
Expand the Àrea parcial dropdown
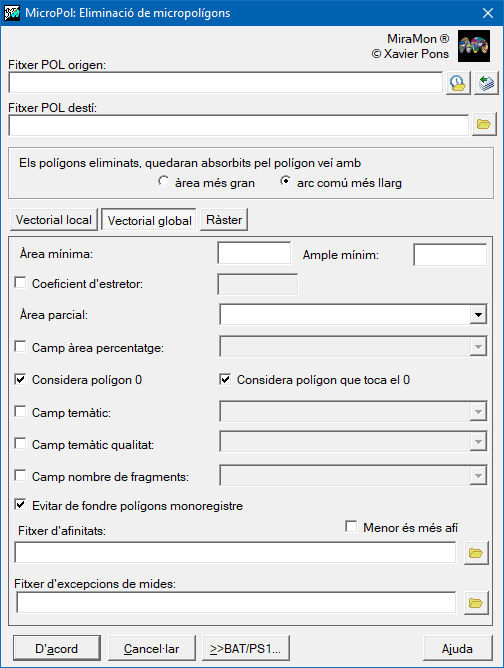pos(478,314)
